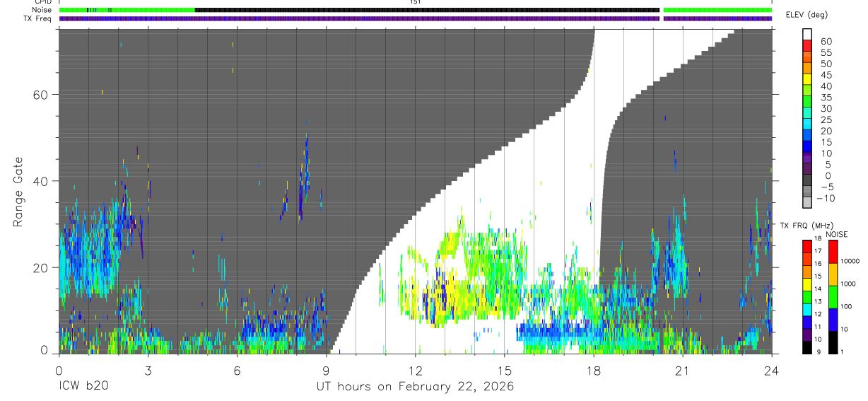Viewport: 868px width, 401px height.
Task: Click the cyan TX FRQ segment for 12-13 MHz
Action: [x=807, y=309]
